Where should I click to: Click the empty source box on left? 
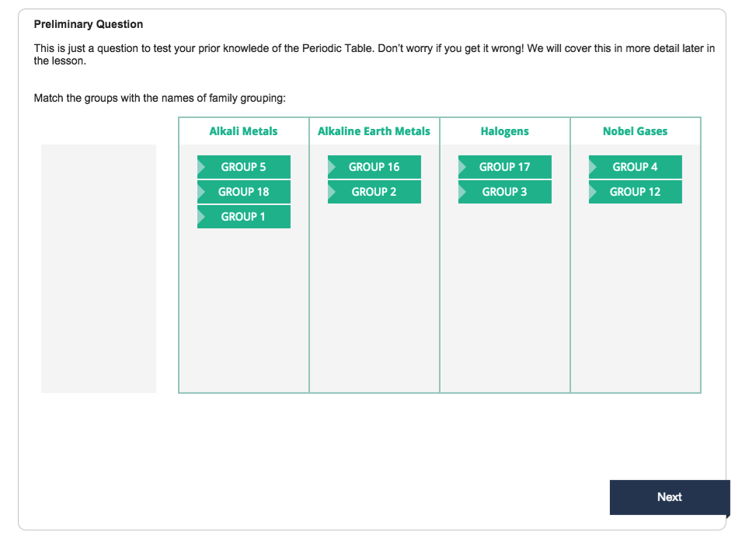[99, 269]
